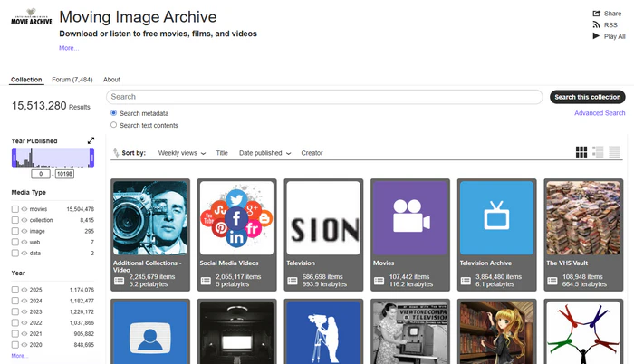634x364 pixels.
Task: Toggle sort direction arrows icon
Action: 116,152
